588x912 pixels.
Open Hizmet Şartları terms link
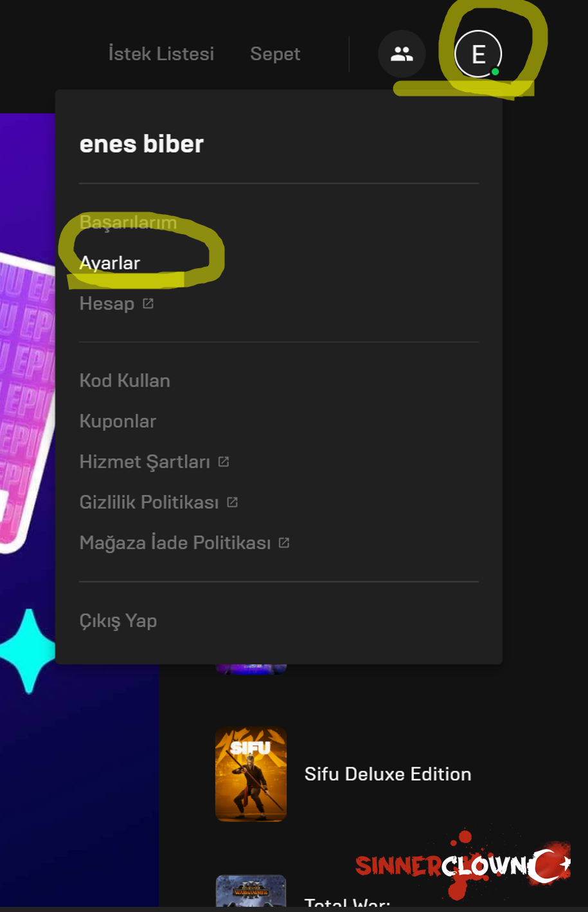[145, 462]
